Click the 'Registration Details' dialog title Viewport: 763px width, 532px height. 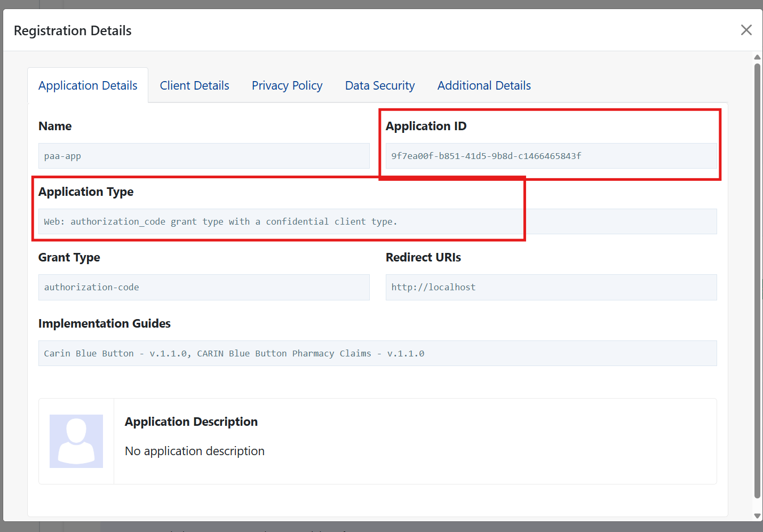click(73, 30)
